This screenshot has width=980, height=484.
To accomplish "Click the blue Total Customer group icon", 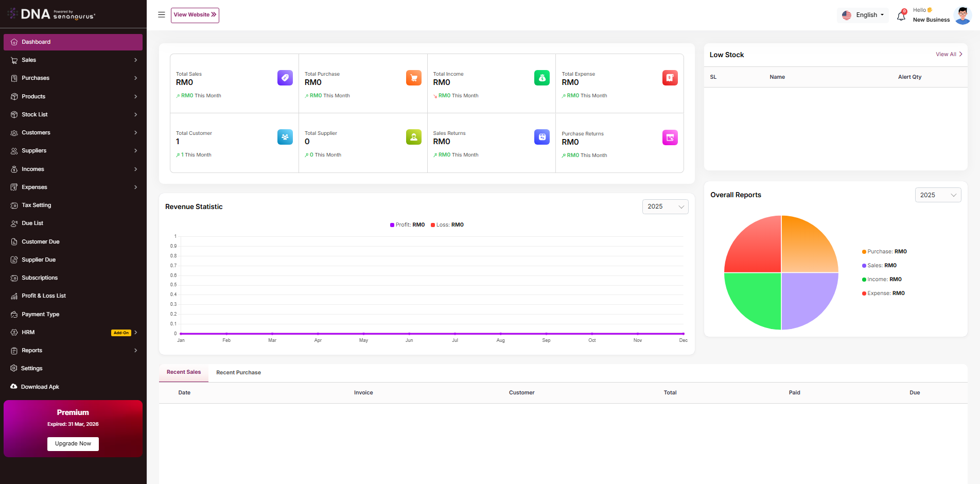I will [x=285, y=137].
